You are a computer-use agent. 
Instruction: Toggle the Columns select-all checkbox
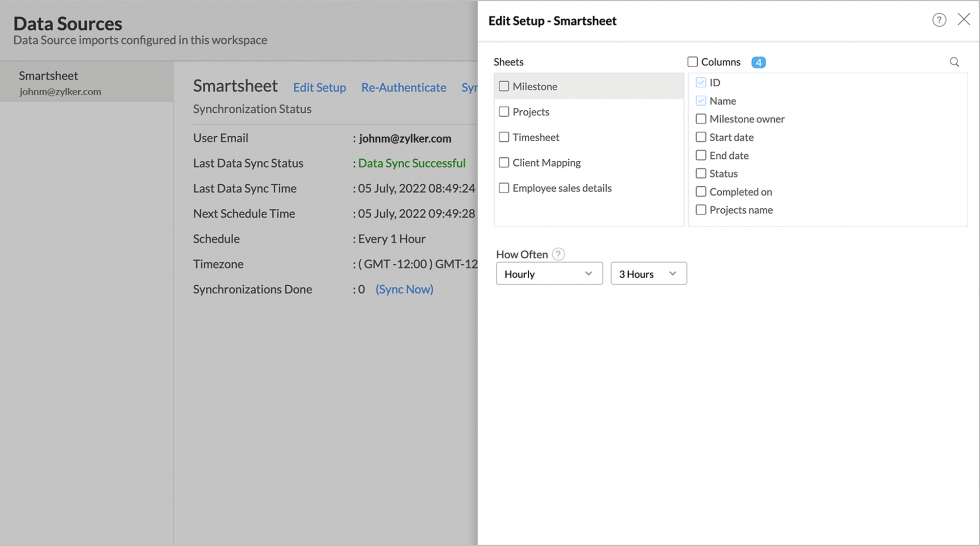point(692,62)
